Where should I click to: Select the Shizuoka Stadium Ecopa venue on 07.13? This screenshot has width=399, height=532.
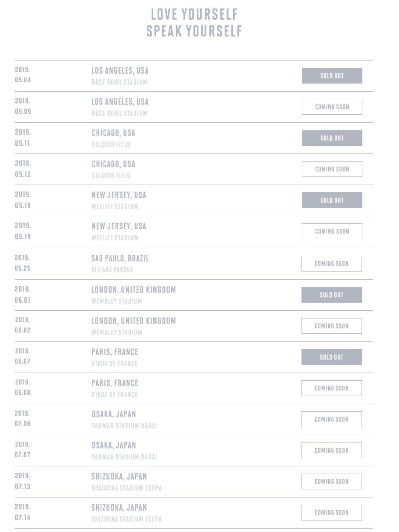tap(126, 488)
